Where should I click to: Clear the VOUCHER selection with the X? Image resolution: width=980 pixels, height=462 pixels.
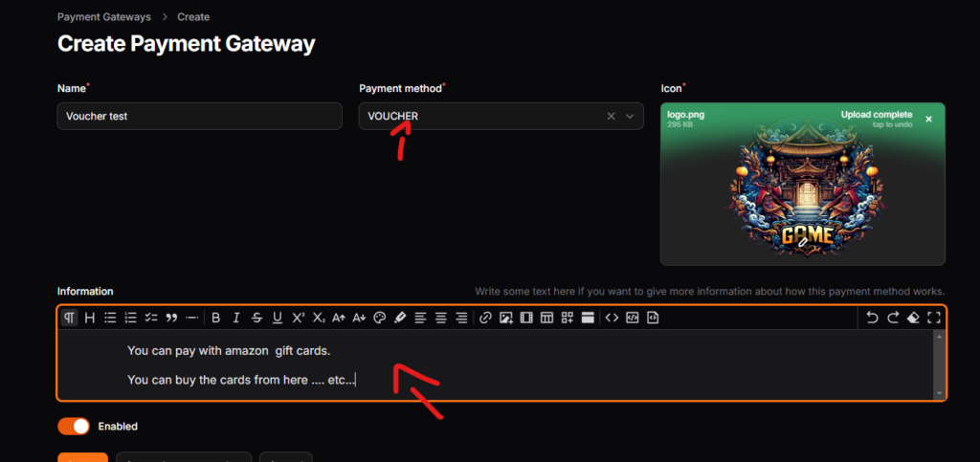[611, 116]
